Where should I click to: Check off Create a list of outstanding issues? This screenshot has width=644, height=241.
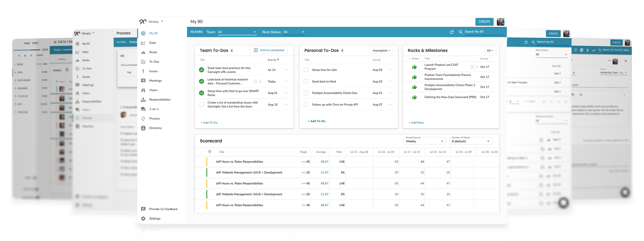pos(202,105)
